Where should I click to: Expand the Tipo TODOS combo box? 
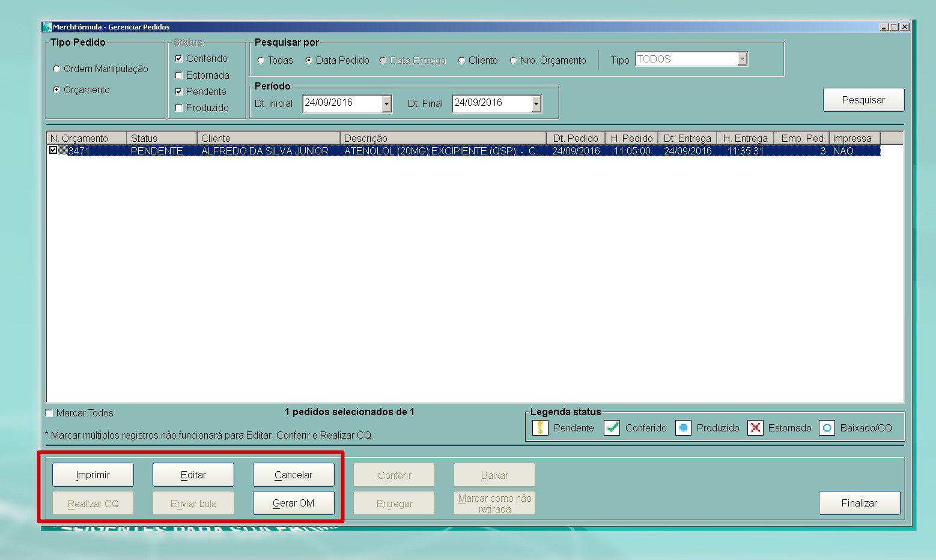(743, 59)
